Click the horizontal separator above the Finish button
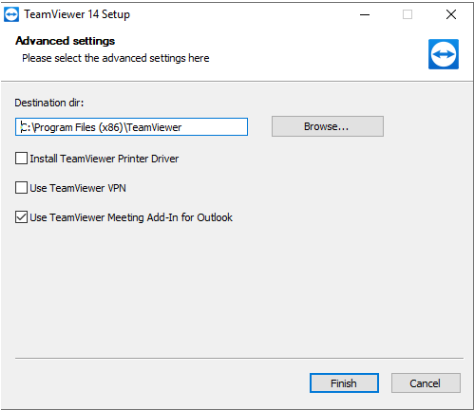Screen dimensions: 476x411 [x=239, y=359]
